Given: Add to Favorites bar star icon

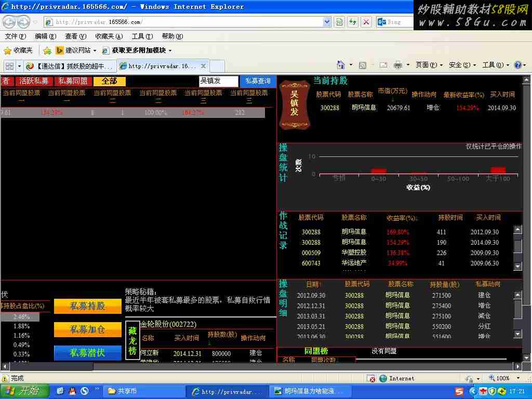Looking at the screenshot, I should pos(47,50).
